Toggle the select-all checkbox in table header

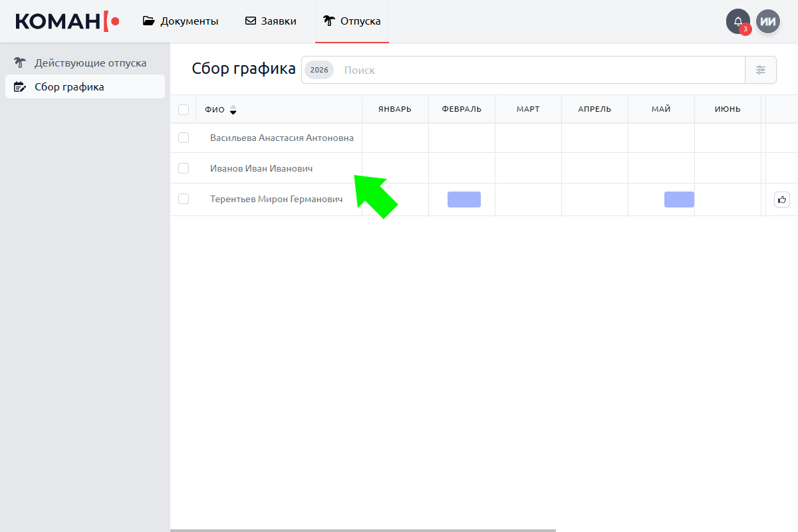click(x=184, y=110)
